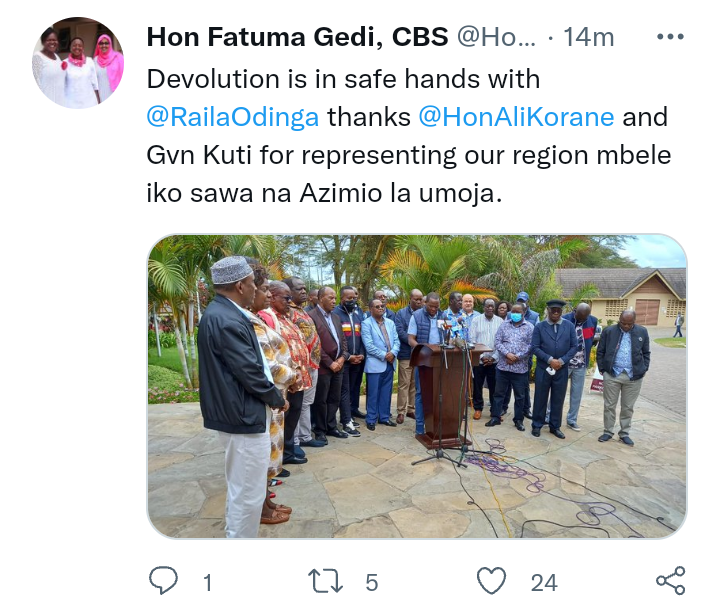The width and height of the screenshot is (720, 611).
Task: Open Fatuma Gedi's profile avatar
Action: pyautogui.click(x=78, y=63)
